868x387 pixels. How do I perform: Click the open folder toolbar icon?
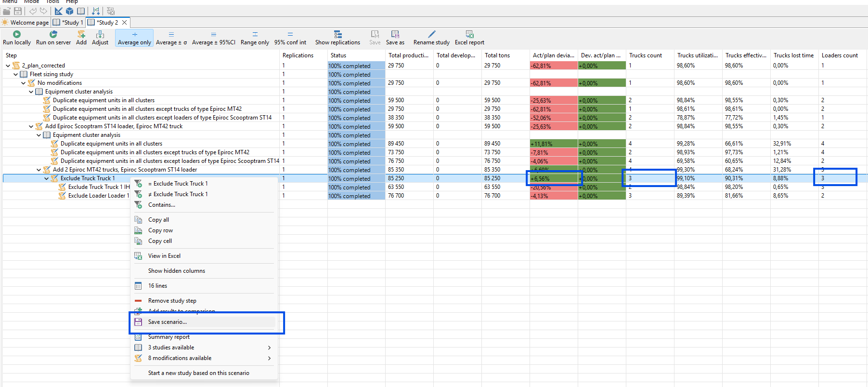[7, 11]
